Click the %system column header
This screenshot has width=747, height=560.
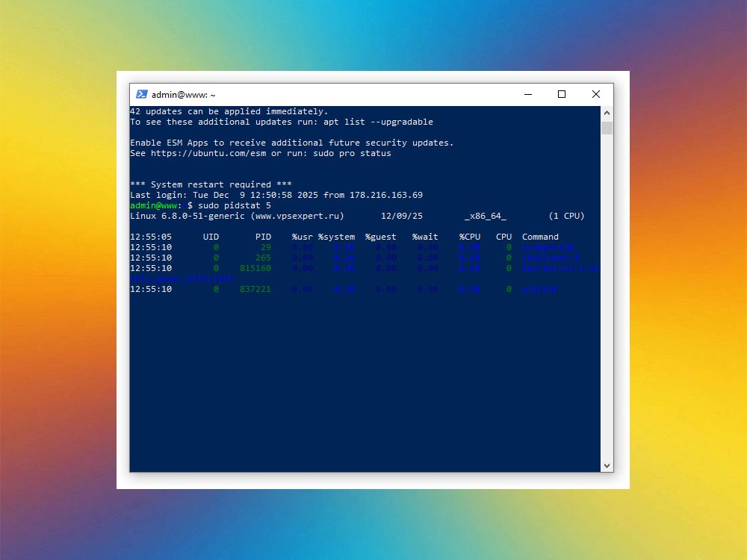337,236
